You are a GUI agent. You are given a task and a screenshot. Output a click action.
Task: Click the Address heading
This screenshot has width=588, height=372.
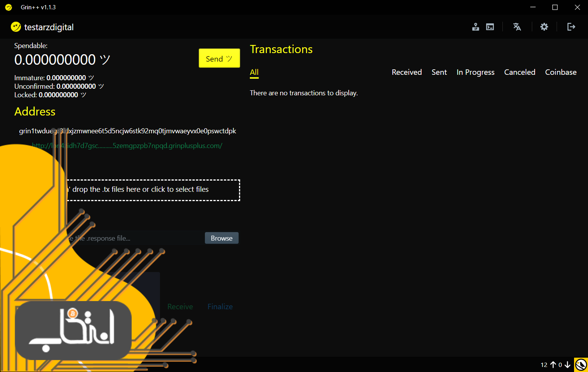[35, 112]
